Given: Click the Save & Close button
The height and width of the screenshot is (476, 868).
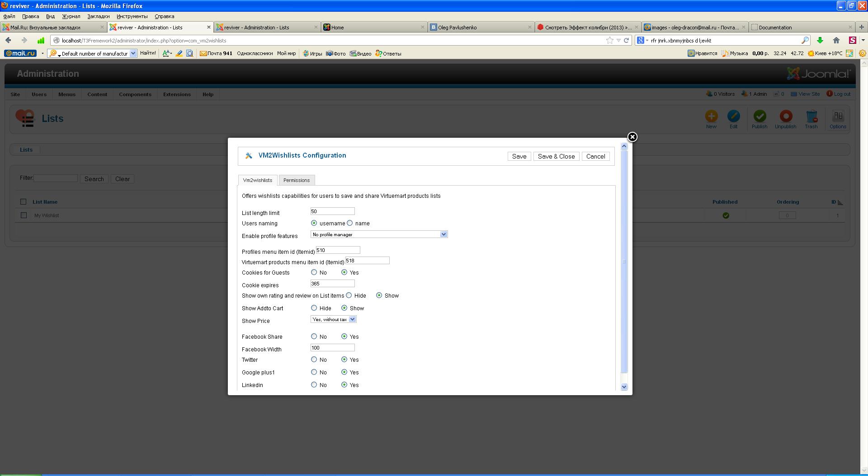Looking at the screenshot, I should (x=556, y=156).
